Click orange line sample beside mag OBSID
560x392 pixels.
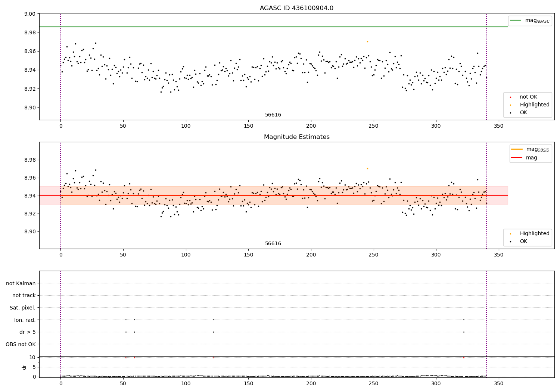pos(517,149)
